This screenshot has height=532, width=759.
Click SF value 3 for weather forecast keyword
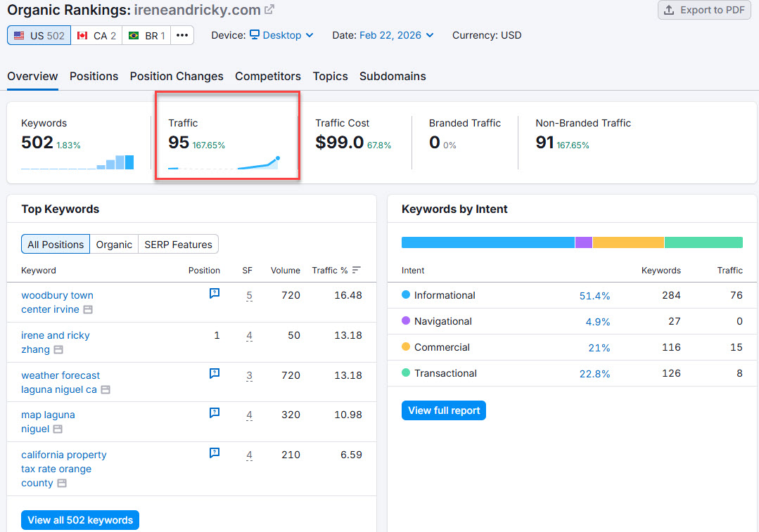click(249, 376)
